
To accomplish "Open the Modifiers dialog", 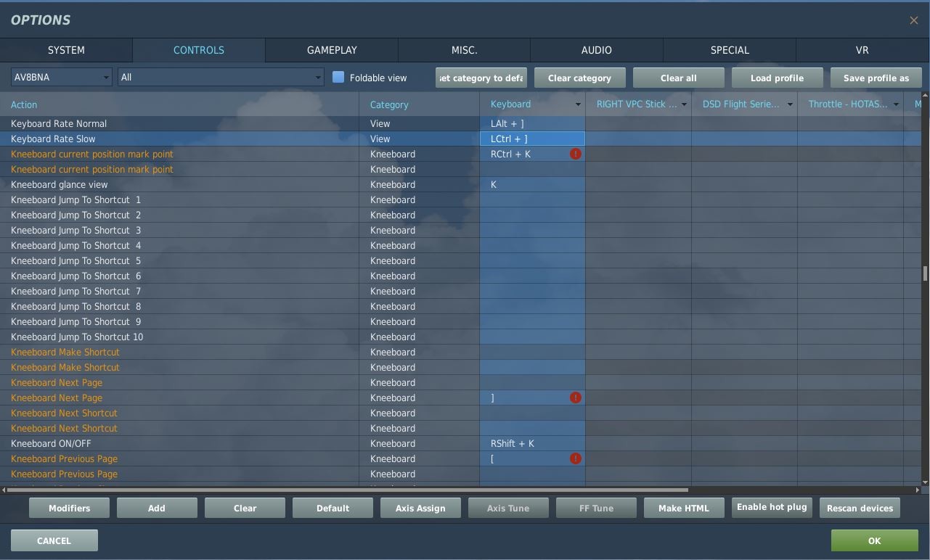I will click(69, 508).
